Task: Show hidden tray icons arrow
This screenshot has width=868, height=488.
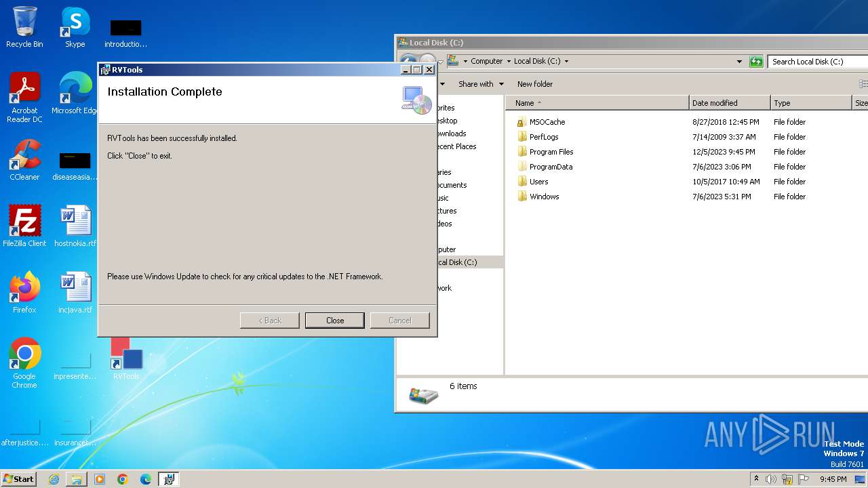Action: 756,479
